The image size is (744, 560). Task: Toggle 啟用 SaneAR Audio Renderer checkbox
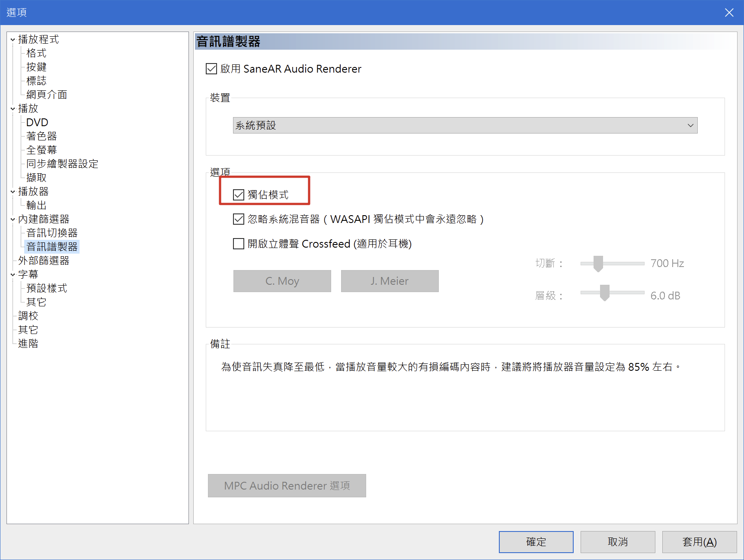point(211,69)
